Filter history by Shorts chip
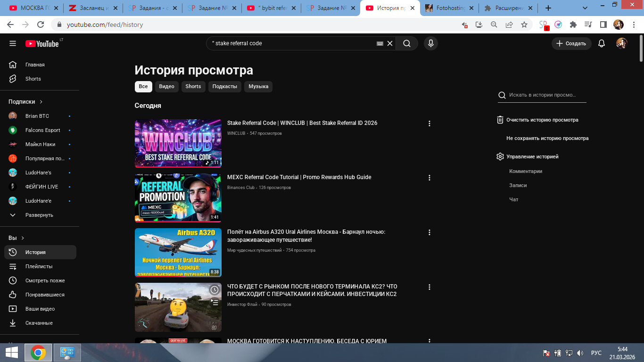The image size is (644, 362). pyautogui.click(x=193, y=86)
